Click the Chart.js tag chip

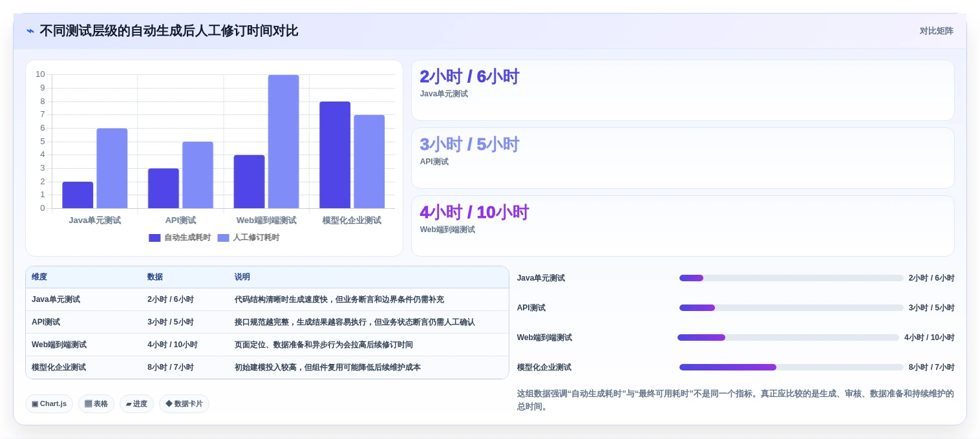[x=49, y=403]
